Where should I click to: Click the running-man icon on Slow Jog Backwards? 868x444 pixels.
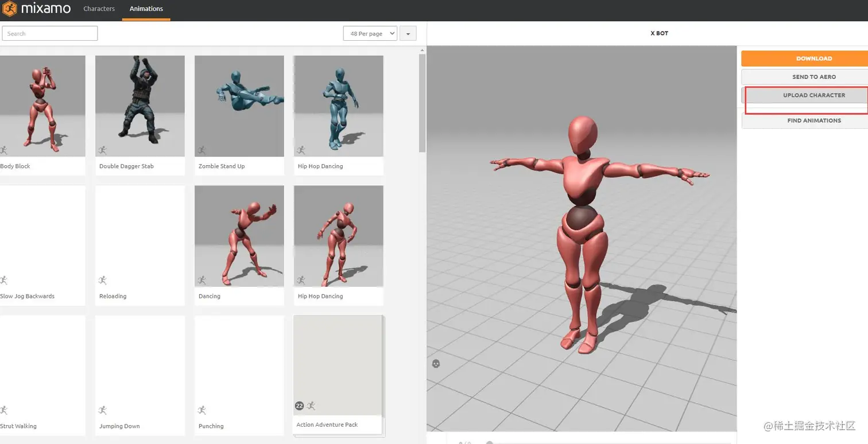(x=4, y=281)
